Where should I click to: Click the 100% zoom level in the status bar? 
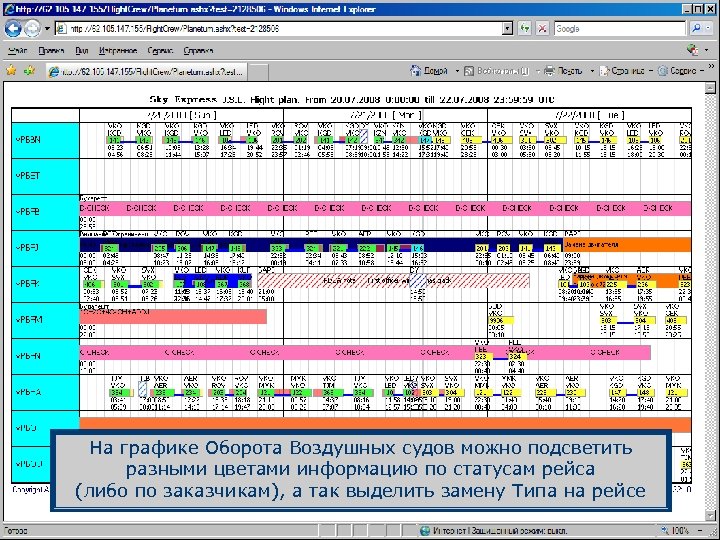680,531
